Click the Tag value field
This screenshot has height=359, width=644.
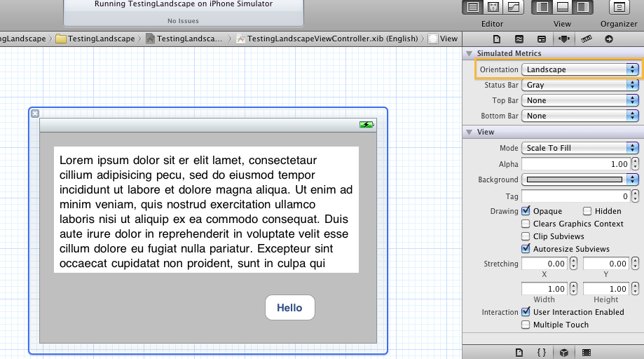click(576, 196)
